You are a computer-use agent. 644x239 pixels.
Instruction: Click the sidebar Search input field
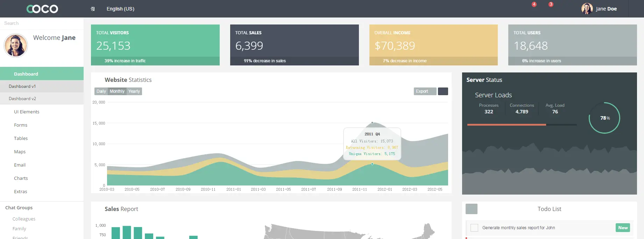(x=42, y=23)
